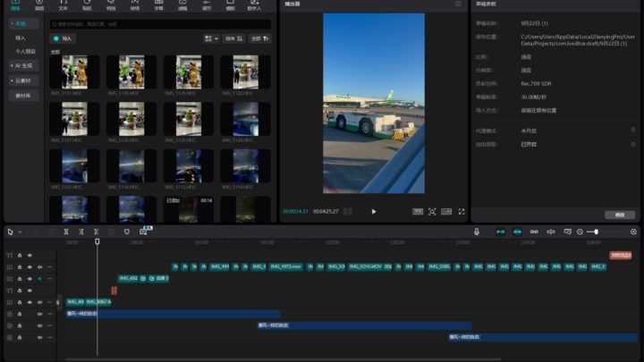Click the microphone record voiceover icon
The image size is (644, 362).
click(477, 232)
